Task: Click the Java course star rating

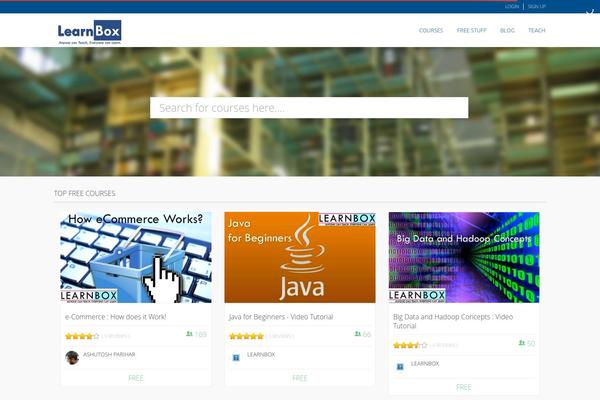Action: (x=246, y=336)
